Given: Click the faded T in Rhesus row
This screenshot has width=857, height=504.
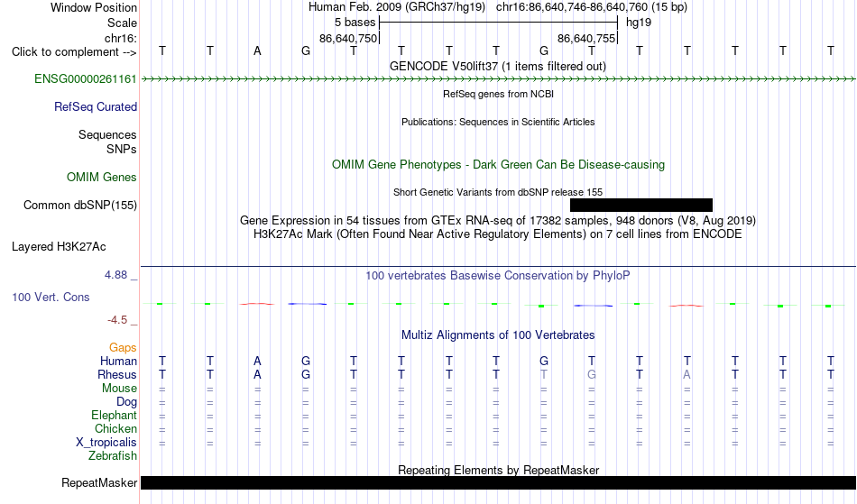Looking at the screenshot, I should [x=543, y=374].
